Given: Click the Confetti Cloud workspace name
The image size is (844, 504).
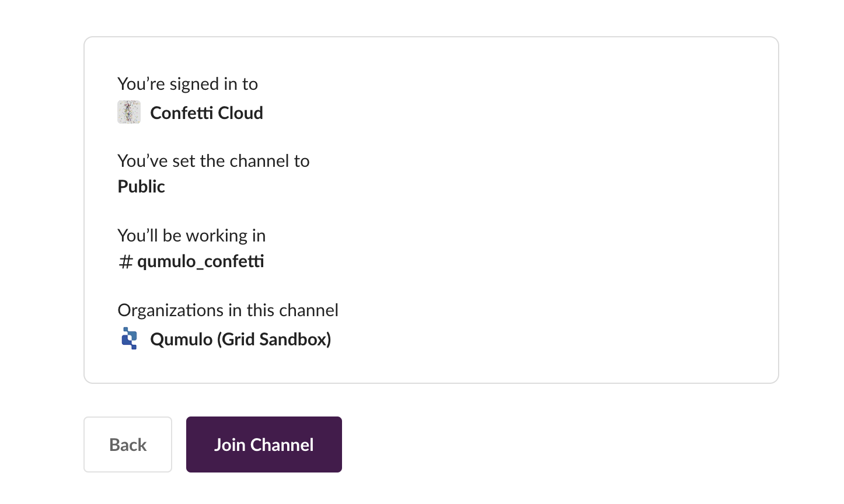Looking at the screenshot, I should [207, 113].
